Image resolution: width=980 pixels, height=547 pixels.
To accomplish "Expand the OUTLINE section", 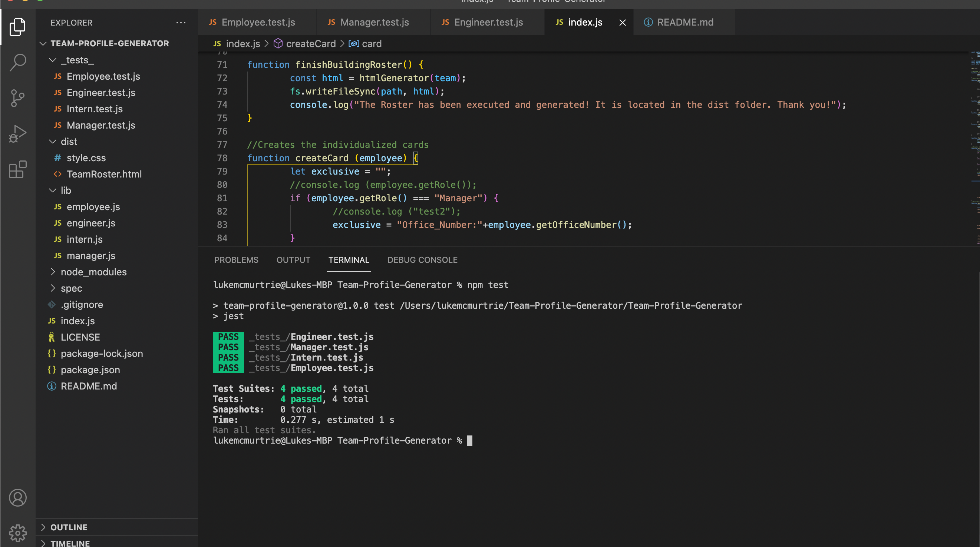I will pyautogui.click(x=69, y=527).
